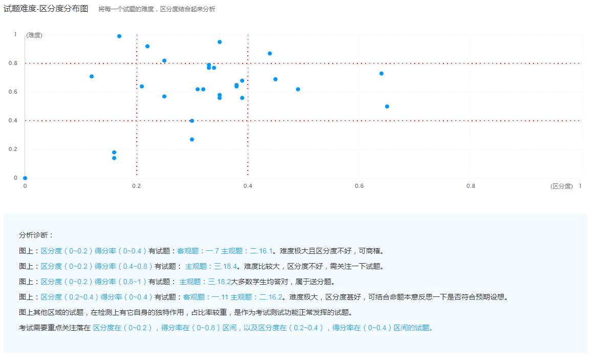Open question link 主观题：三.18.2

click(205, 282)
